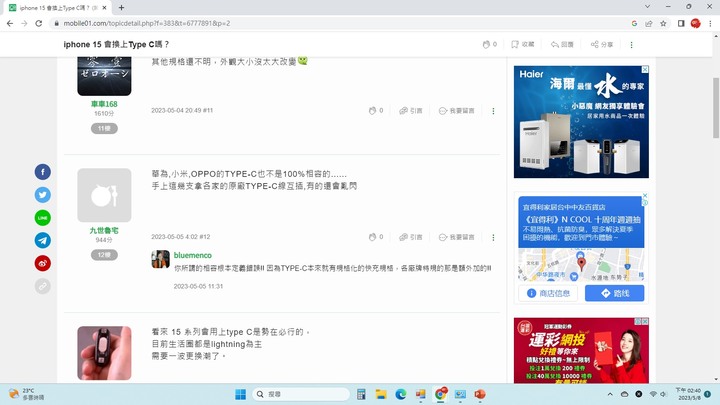This screenshot has width=720, height=405.
Task: Click the 商店信息 button in the map ad
Action: click(x=548, y=293)
